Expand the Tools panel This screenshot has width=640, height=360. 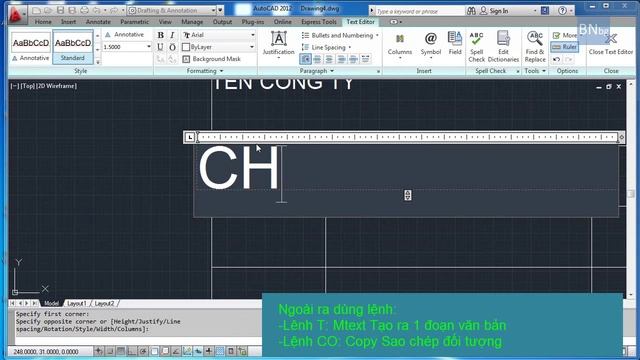[x=535, y=71]
